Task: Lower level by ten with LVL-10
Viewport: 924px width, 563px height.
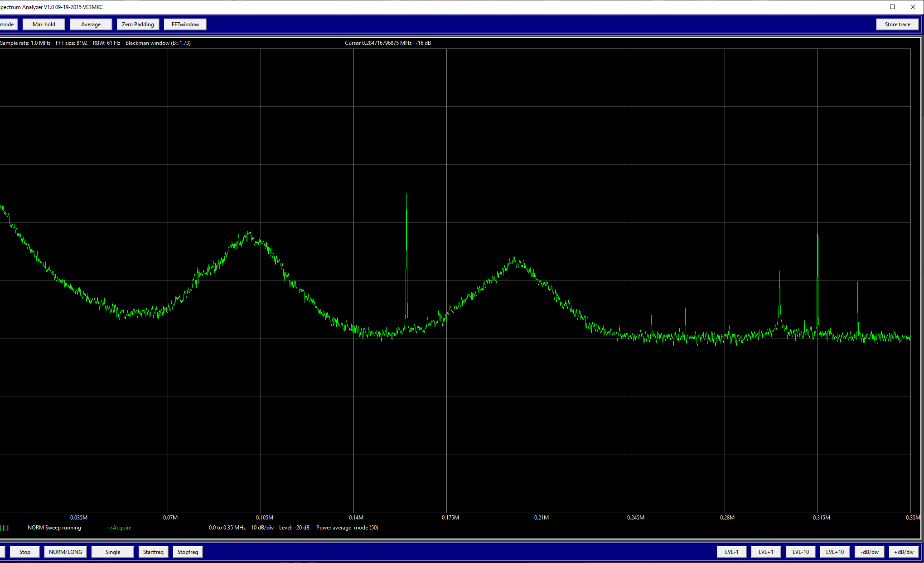Action: [x=800, y=552]
